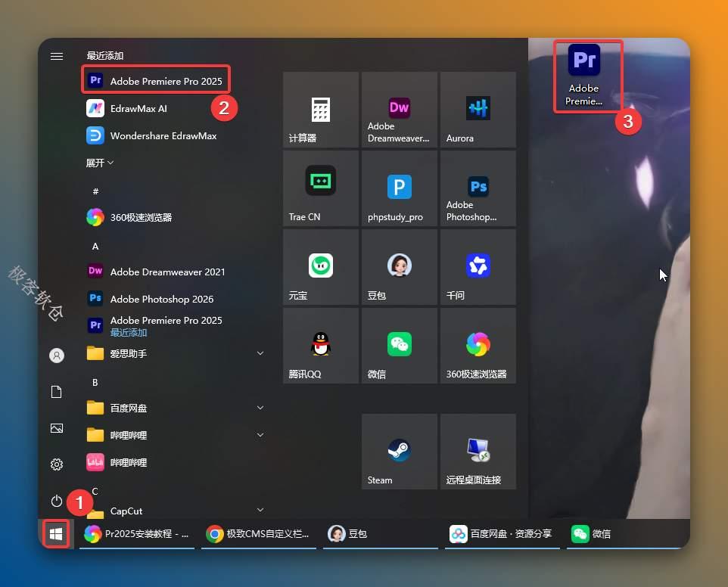
Task: Switch to 极致CMS自定义栏 Chrome taskbar window
Action: pyautogui.click(x=259, y=533)
